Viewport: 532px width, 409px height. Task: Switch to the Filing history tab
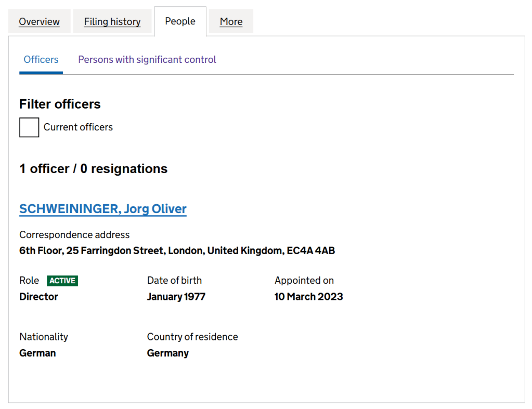(x=112, y=22)
